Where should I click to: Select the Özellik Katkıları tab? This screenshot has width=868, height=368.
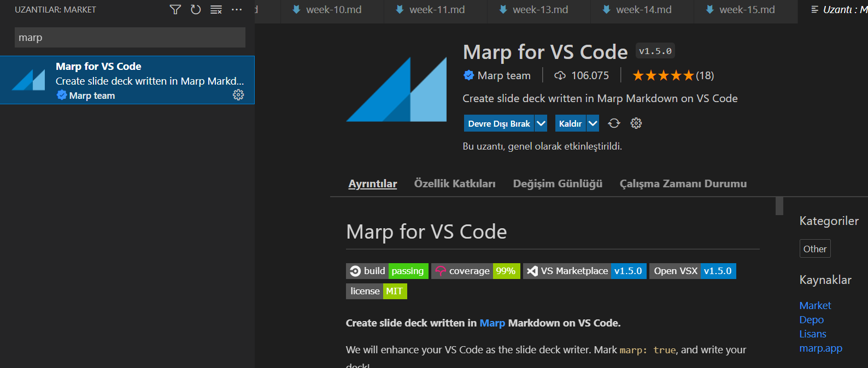(x=455, y=183)
